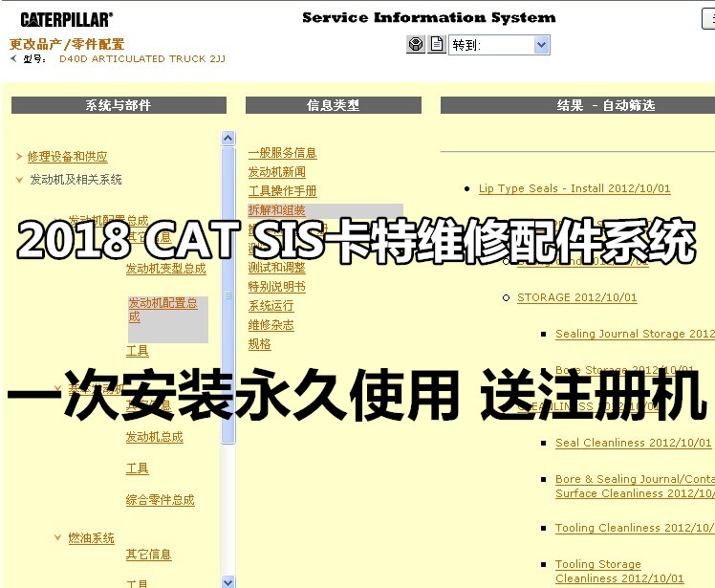Open the 转到 dropdown arrow
This screenshot has height=588, width=715.
(541, 45)
